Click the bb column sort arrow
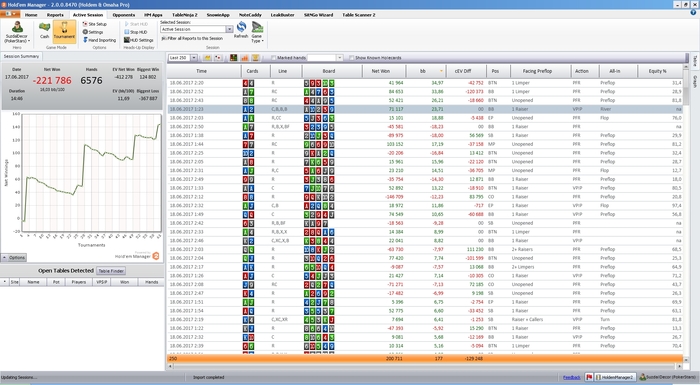 (x=441, y=71)
